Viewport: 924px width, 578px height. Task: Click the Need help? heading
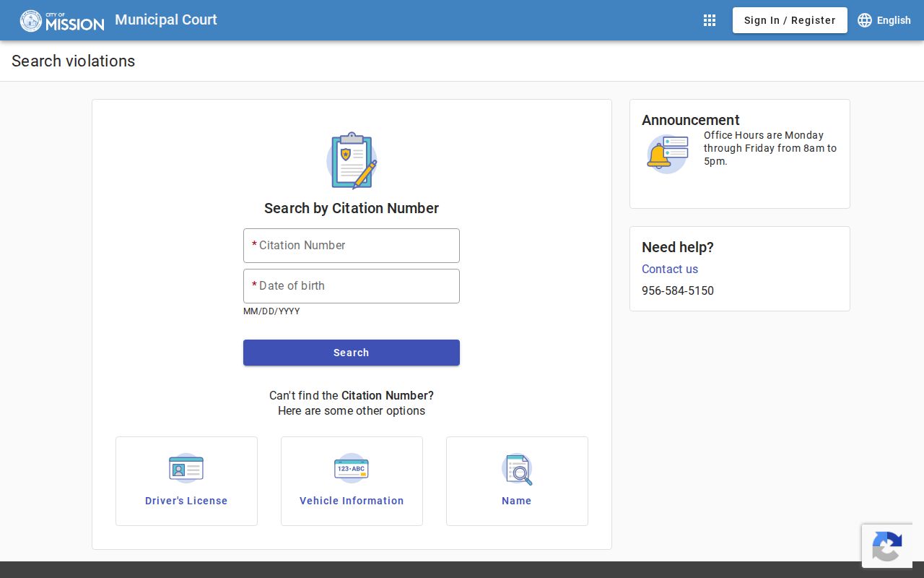[x=678, y=247]
